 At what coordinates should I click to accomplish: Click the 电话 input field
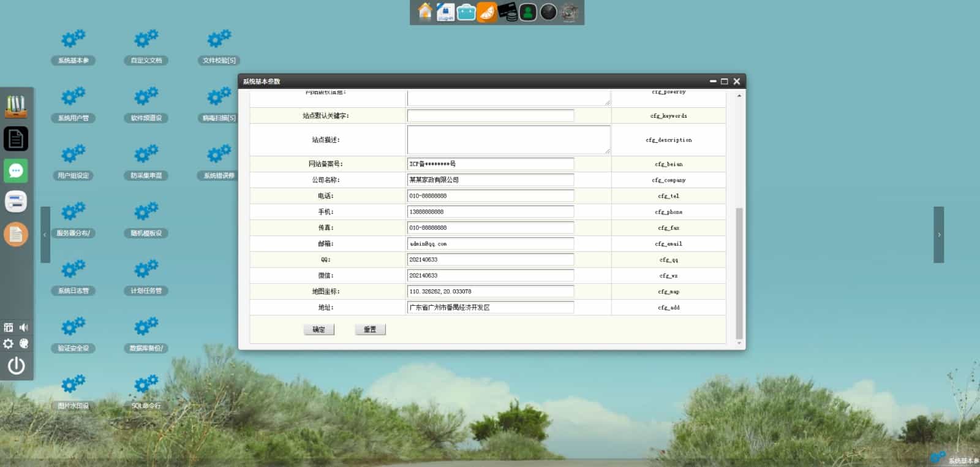point(491,196)
